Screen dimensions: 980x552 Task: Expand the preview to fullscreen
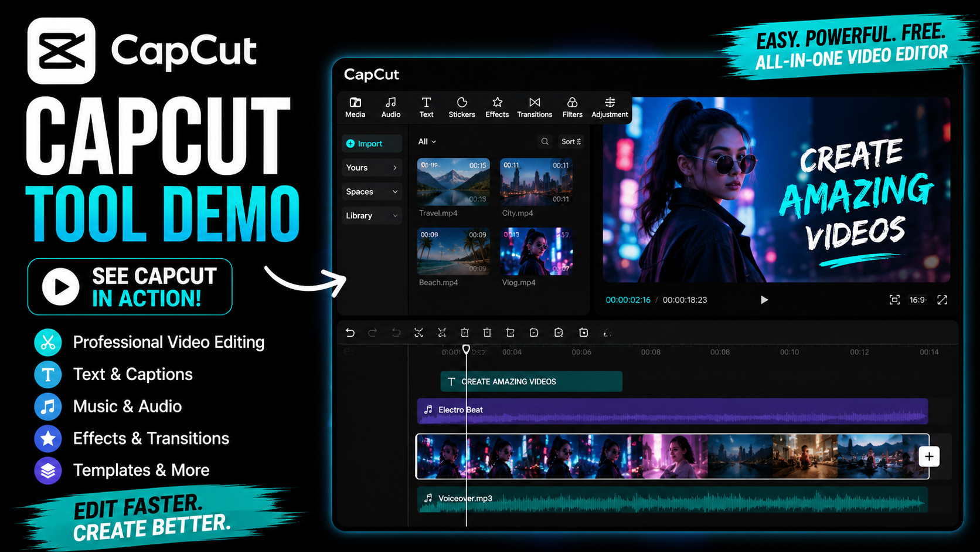click(x=942, y=300)
